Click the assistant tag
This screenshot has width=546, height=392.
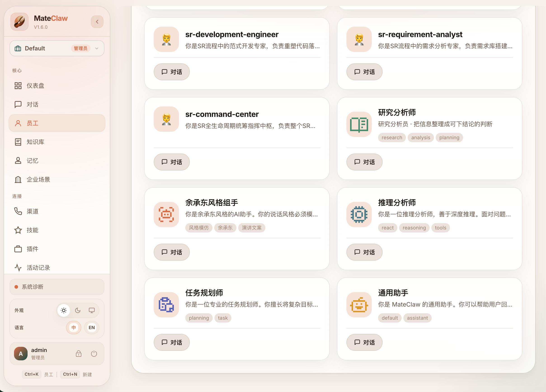tap(417, 318)
